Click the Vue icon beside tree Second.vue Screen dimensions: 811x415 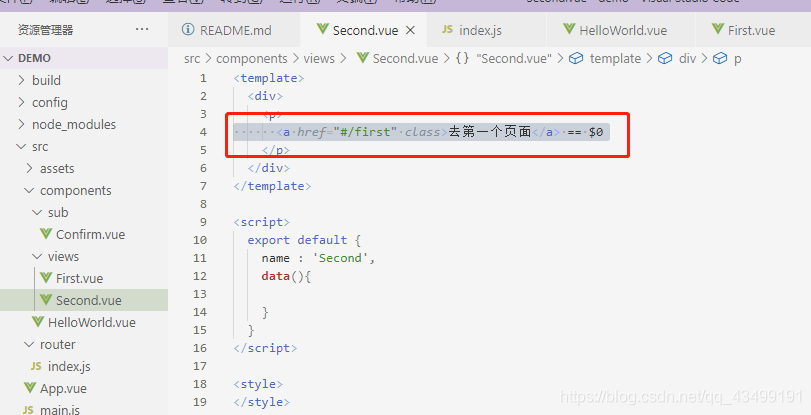coord(46,299)
